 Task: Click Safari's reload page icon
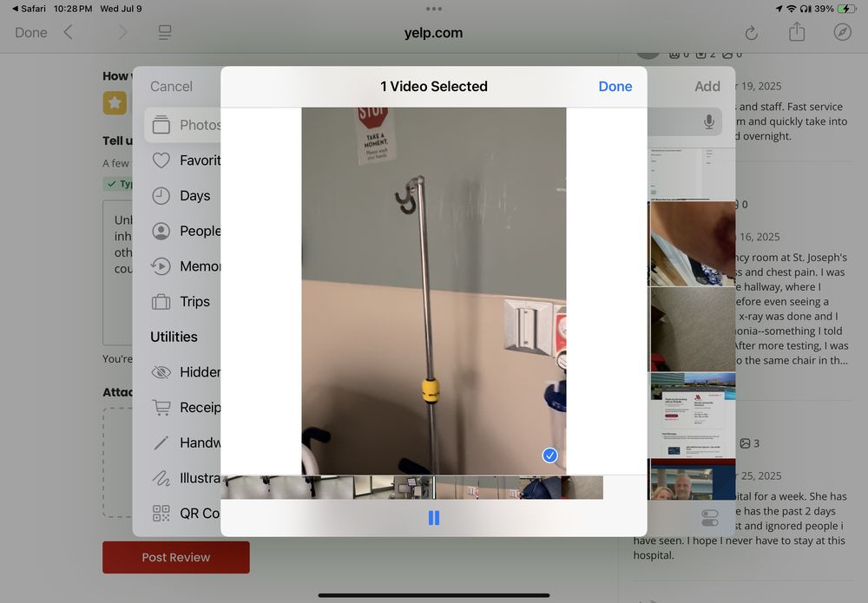point(752,33)
